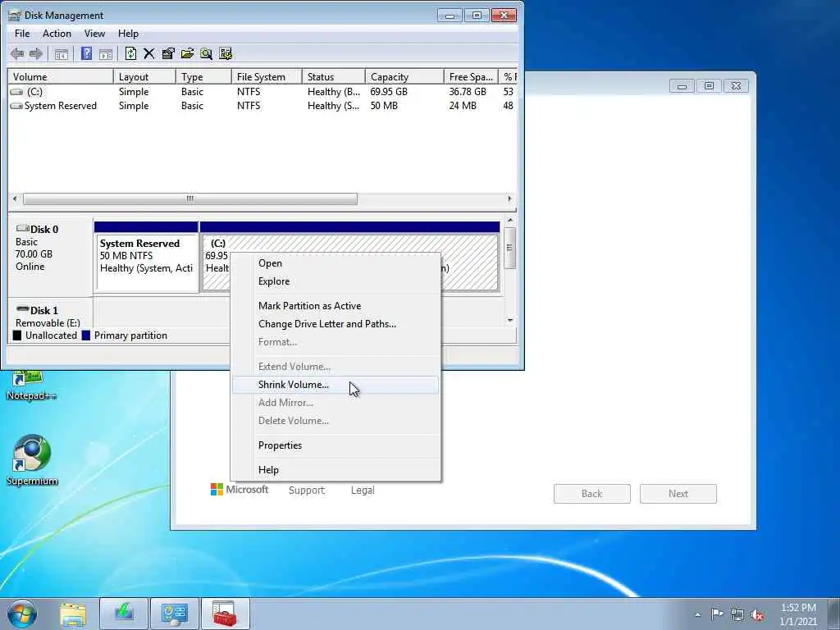Click disk pane scroll down arrow
The image size is (840, 630).
coord(510,320)
